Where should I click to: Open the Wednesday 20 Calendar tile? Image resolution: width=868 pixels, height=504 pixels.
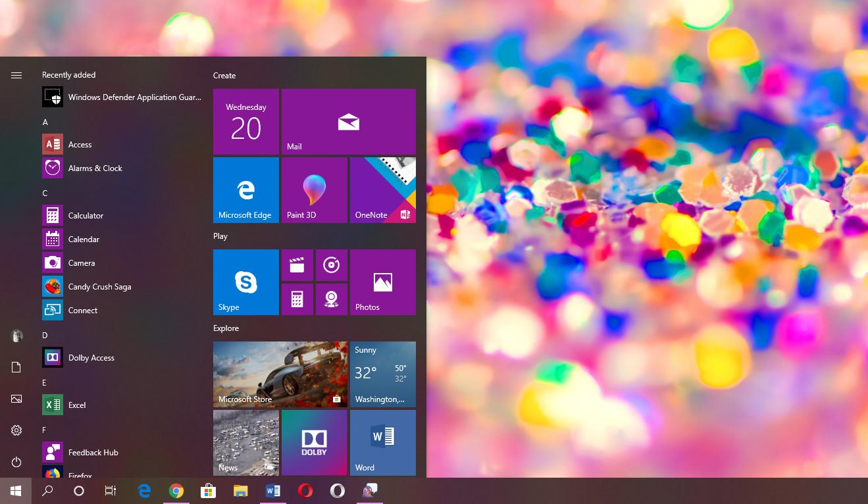[246, 122]
